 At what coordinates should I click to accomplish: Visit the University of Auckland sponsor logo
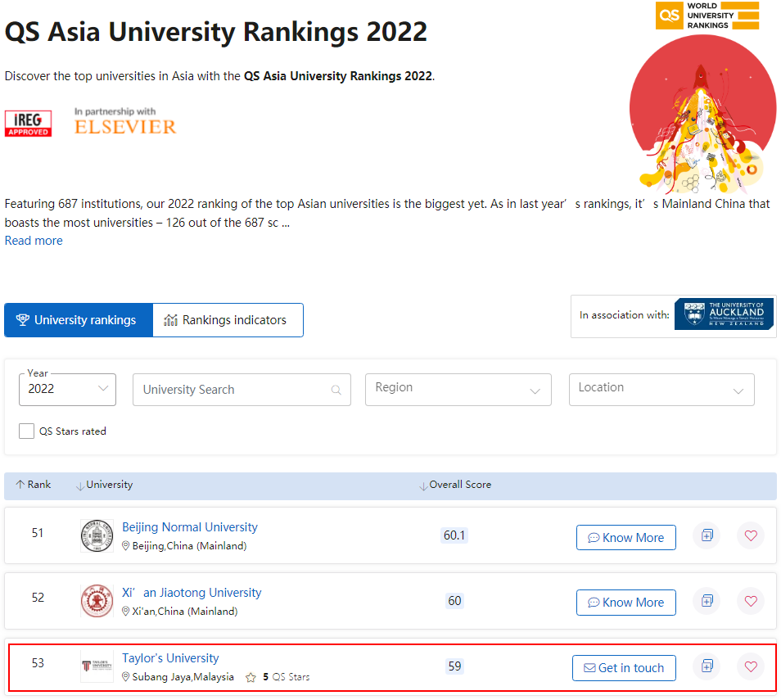(724, 314)
